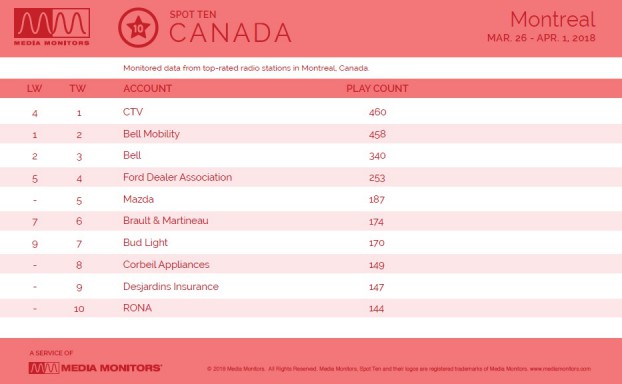Click the PLAY COUNT column header

coord(377,88)
